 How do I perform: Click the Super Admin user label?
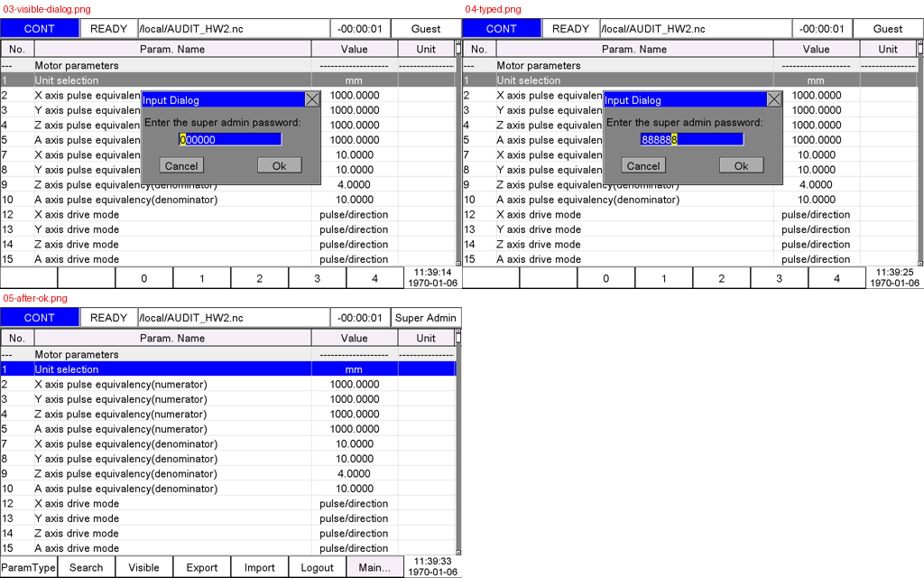pos(426,318)
